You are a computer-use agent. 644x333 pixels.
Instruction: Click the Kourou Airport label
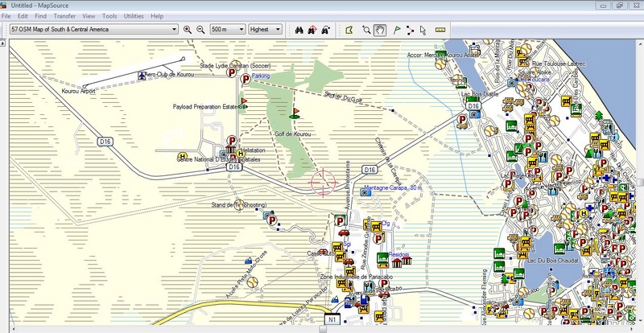(78, 91)
